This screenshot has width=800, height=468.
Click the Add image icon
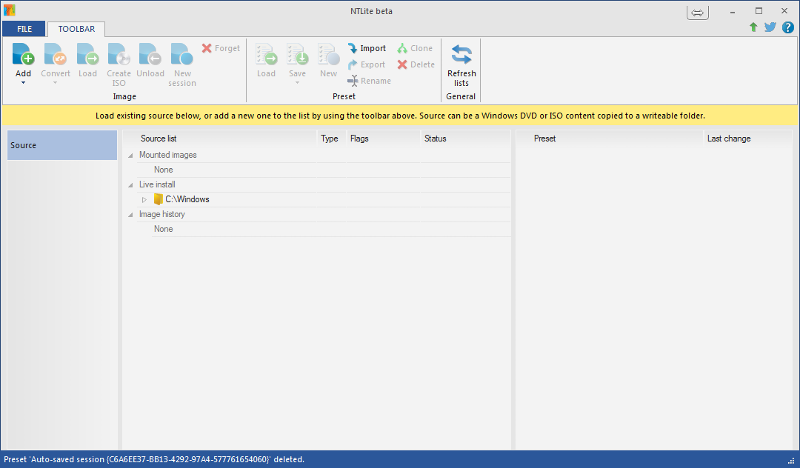(x=23, y=54)
